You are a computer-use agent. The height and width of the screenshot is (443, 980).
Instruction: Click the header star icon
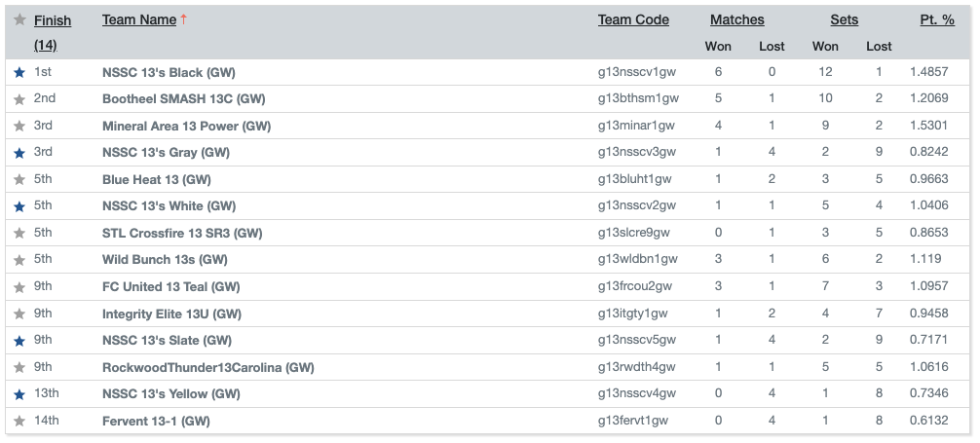19,20
